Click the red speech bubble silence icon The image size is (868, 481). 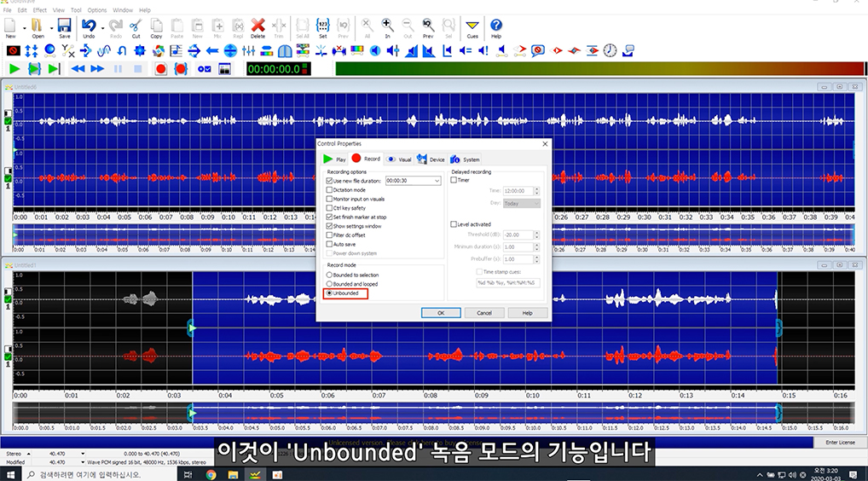[537, 51]
